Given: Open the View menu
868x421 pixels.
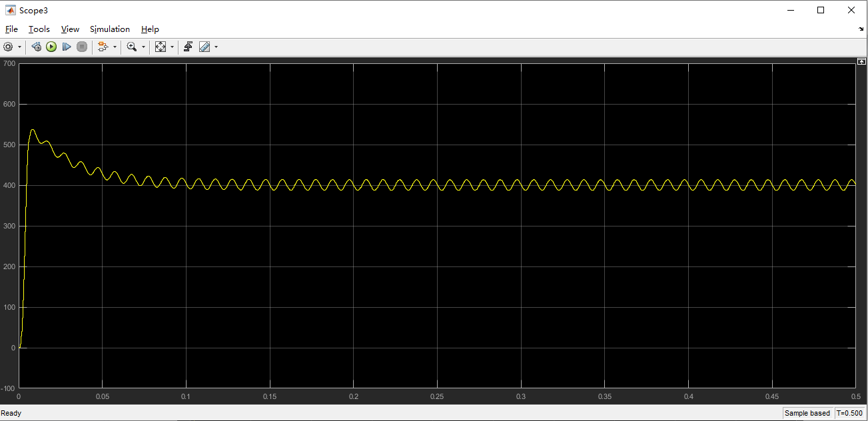Looking at the screenshot, I should pos(70,29).
